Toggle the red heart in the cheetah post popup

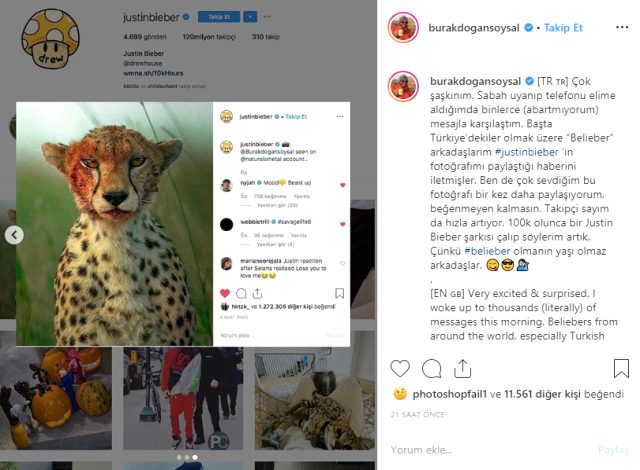tap(224, 294)
